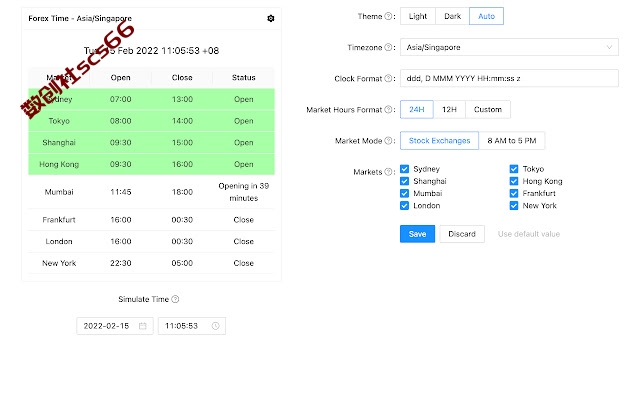The width and height of the screenshot is (640, 400).
Task: Open the clock icon in time field
Action: (216, 326)
